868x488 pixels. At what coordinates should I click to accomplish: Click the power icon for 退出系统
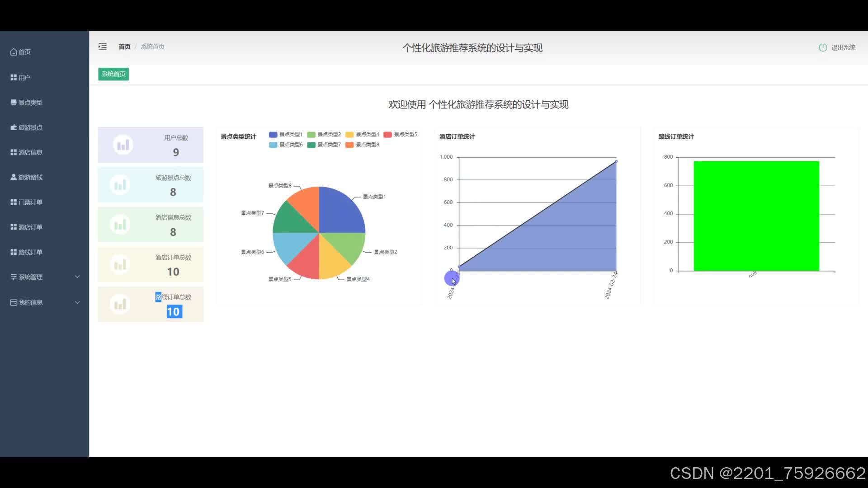click(x=823, y=47)
